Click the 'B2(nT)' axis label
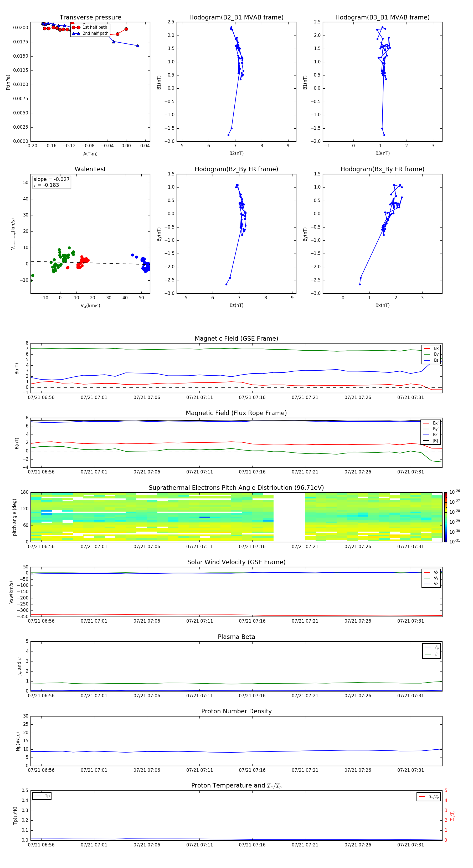 (x=236, y=153)
